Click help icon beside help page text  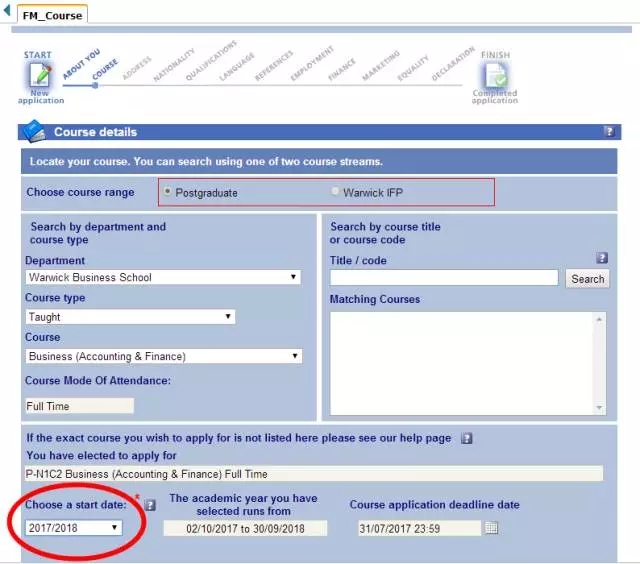click(x=466, y=438)
